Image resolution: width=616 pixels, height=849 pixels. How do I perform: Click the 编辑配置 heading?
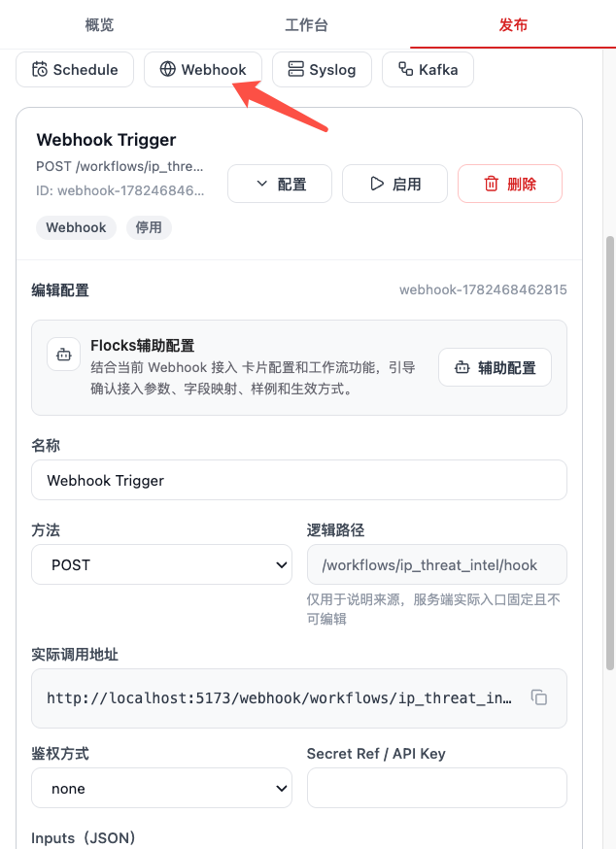(x=60, y=290)
